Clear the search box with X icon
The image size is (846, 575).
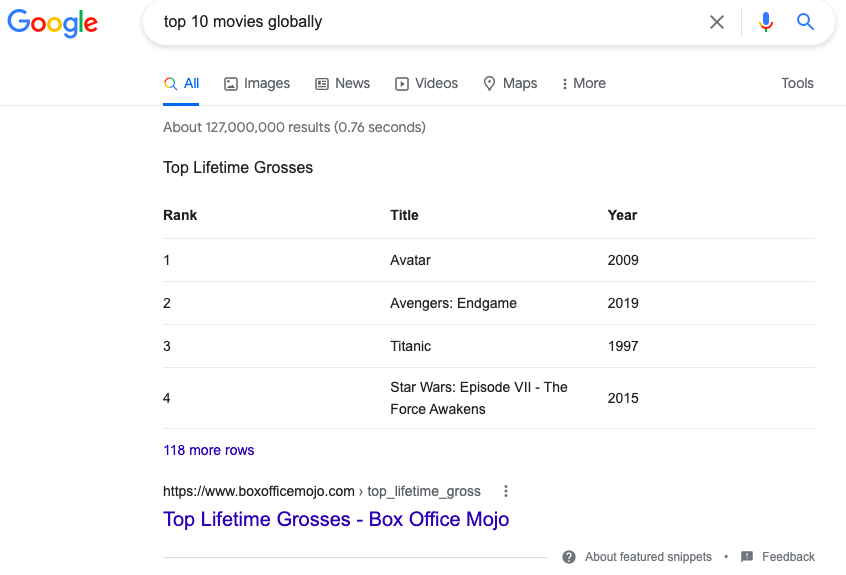click(717, 22)
